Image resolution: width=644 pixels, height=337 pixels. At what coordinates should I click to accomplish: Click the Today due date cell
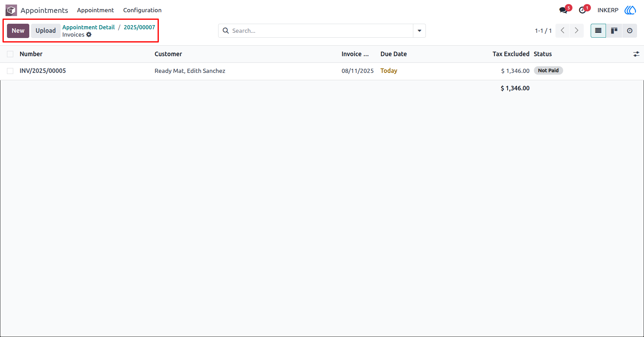click(389, 71)
